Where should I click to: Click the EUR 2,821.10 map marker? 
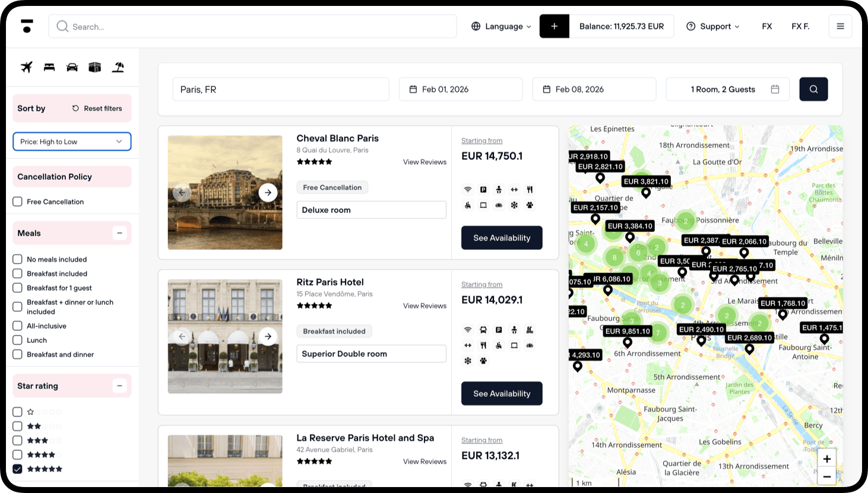600,167
